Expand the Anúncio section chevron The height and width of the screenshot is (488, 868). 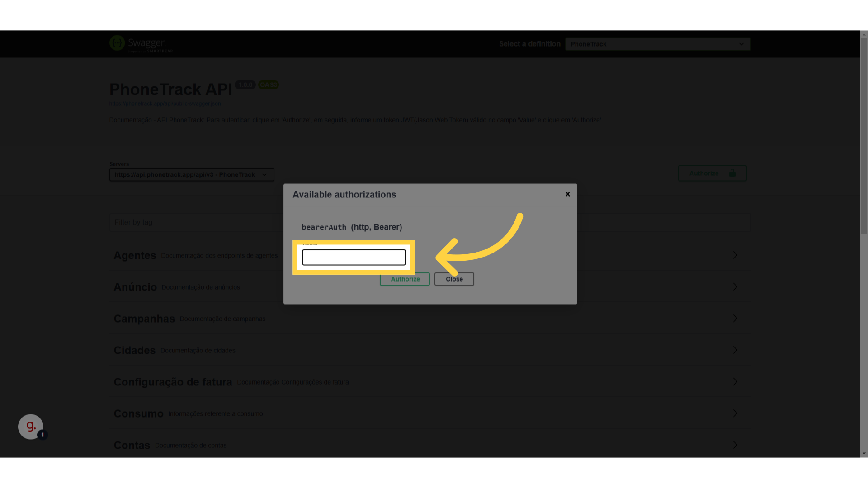[x=735, y=287]
